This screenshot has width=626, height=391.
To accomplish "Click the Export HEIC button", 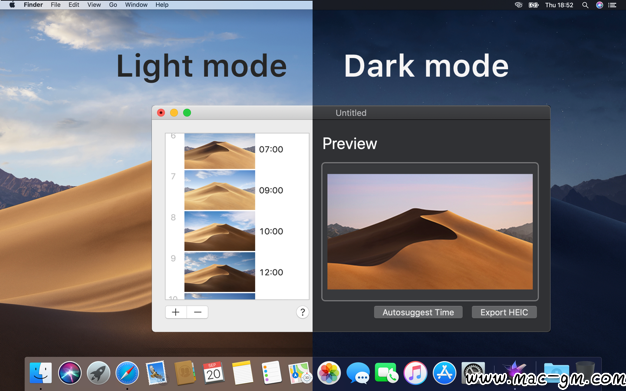I will [x=504, y=312].
